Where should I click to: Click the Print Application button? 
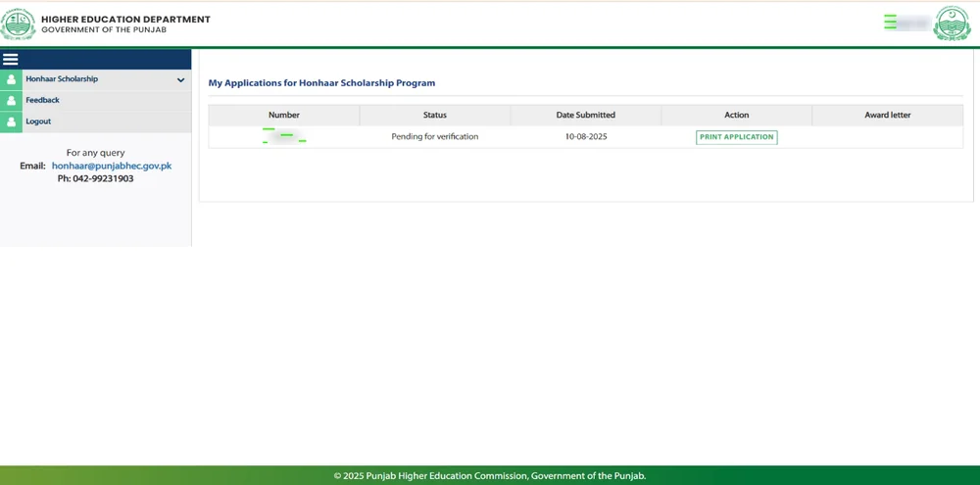coord(736,137)
